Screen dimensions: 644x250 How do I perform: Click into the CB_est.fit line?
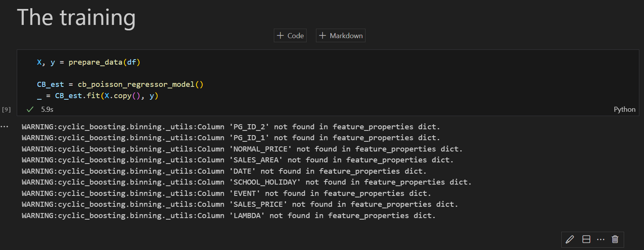pos(98,96)
